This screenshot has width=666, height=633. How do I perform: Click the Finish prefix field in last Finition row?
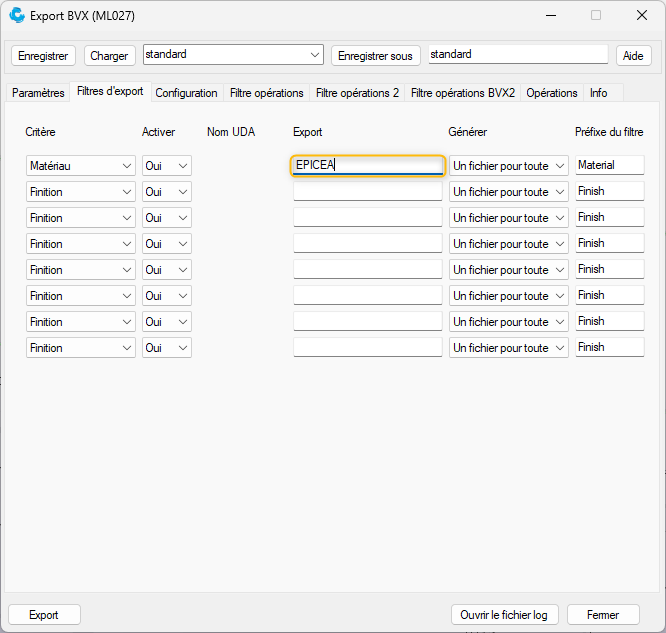pyautogui.click(x=610, y=347)
